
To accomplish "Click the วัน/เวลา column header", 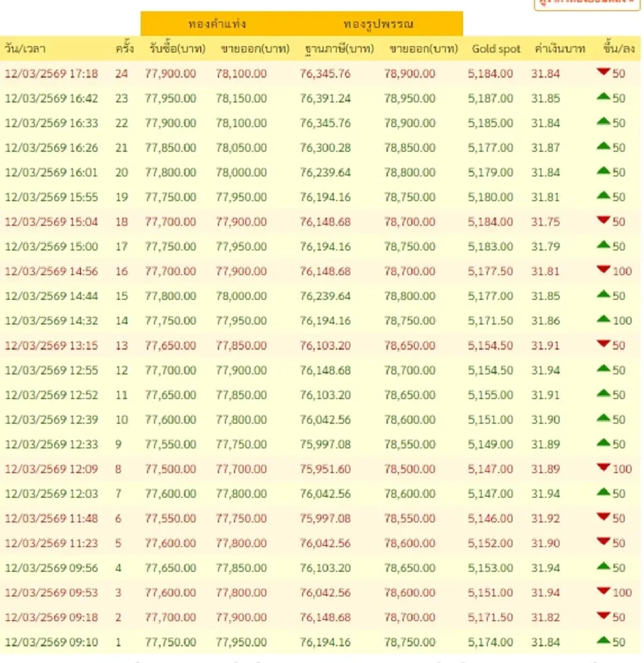I will 25,49.
